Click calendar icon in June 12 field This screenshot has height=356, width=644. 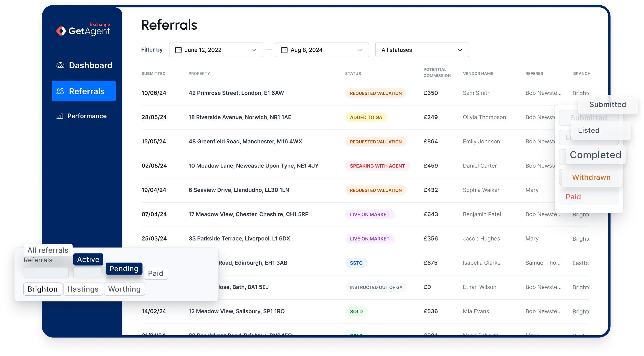coord(178,50)
